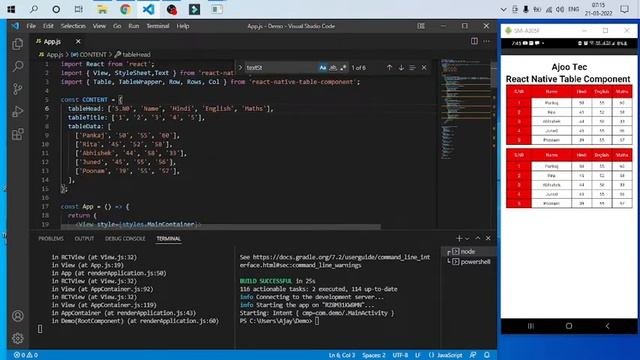This screenshot has width=640, height=360.
Task: Toggle Match Case in Find widget
Action: 323,68
